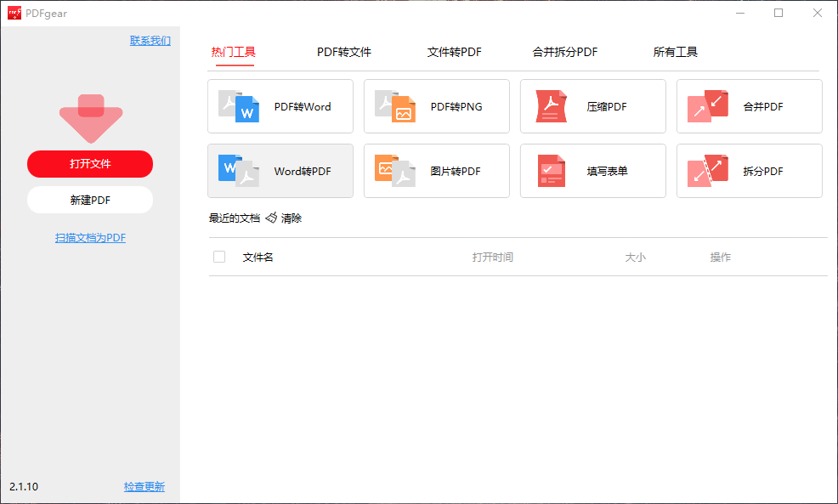This screenshot has width=838, height=504.
Task: Launch the 填写表单 form filling tool
Action: pos(592,171)
